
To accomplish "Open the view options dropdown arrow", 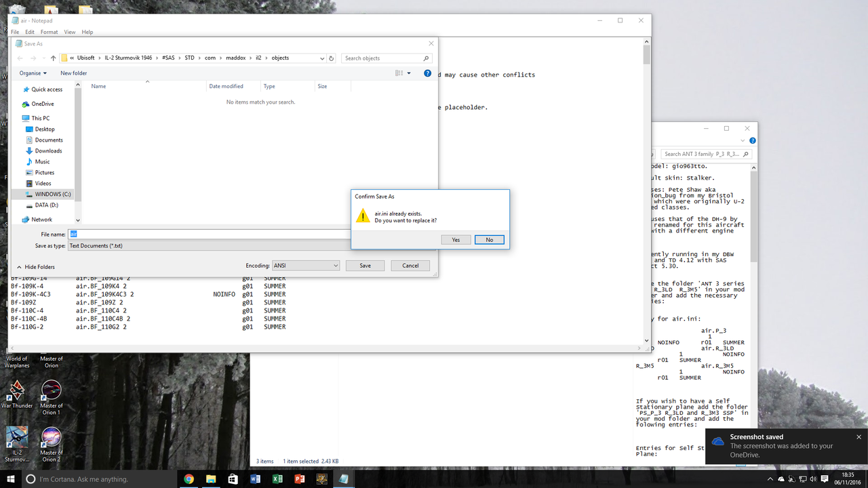I will coord(408,73).
